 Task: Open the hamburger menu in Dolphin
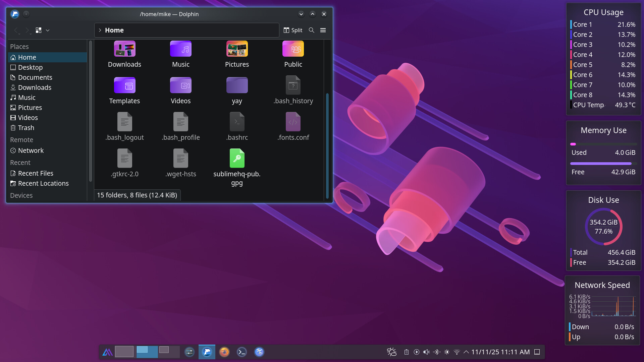coord(323,30)
